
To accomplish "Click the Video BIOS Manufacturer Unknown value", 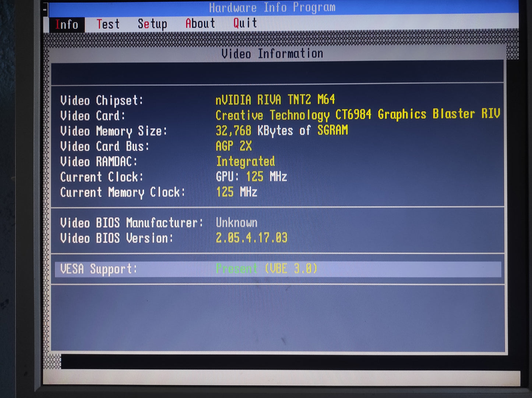I will click(x=236, y=223).
